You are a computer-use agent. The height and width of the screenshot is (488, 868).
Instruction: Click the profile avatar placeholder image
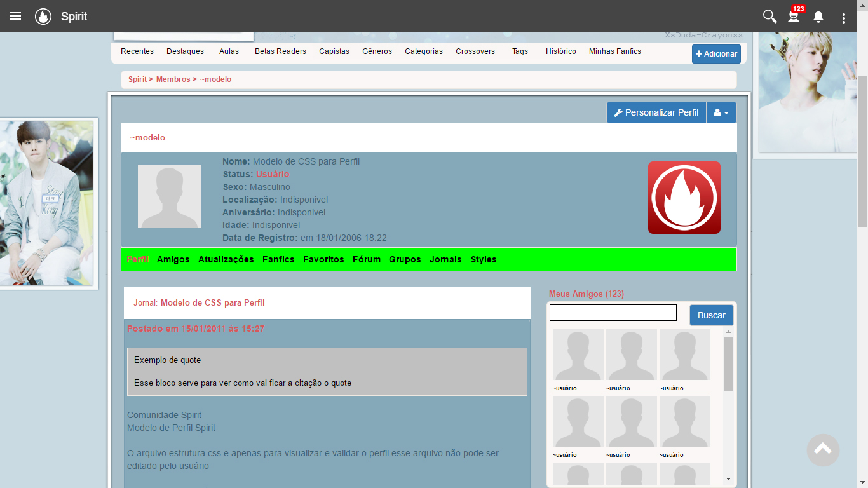[170, 196]
